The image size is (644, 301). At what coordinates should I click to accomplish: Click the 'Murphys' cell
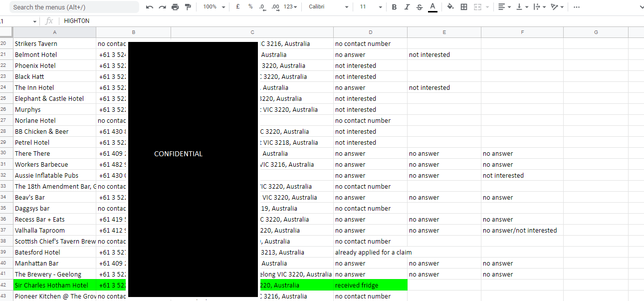(x=55, y=109)
